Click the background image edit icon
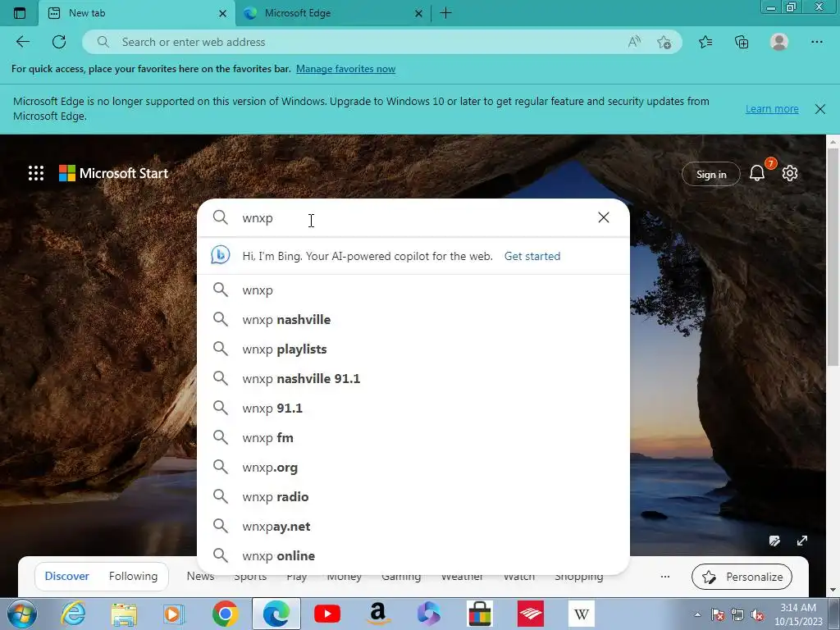This screenshot has height=630, width=840. pyautogui.click(x=774, y=541)
